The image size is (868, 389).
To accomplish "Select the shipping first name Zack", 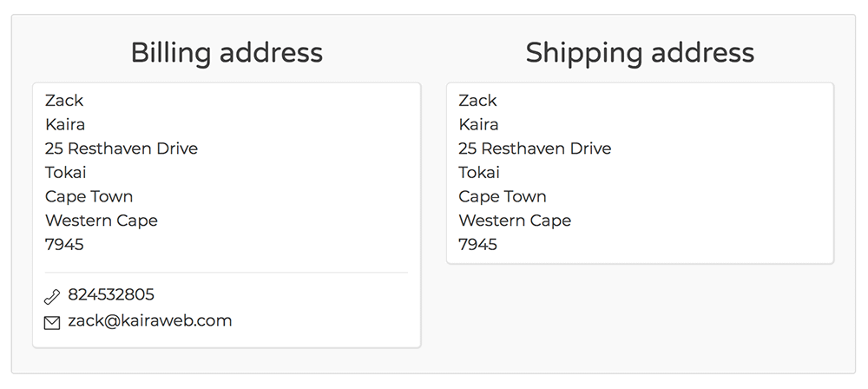I will pos(478,101).
